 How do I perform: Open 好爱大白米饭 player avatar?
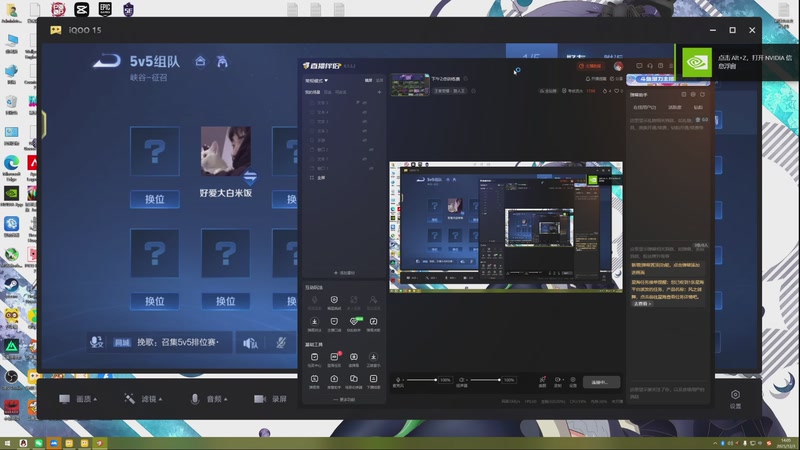pyautogui.click(x=226, y=151)
